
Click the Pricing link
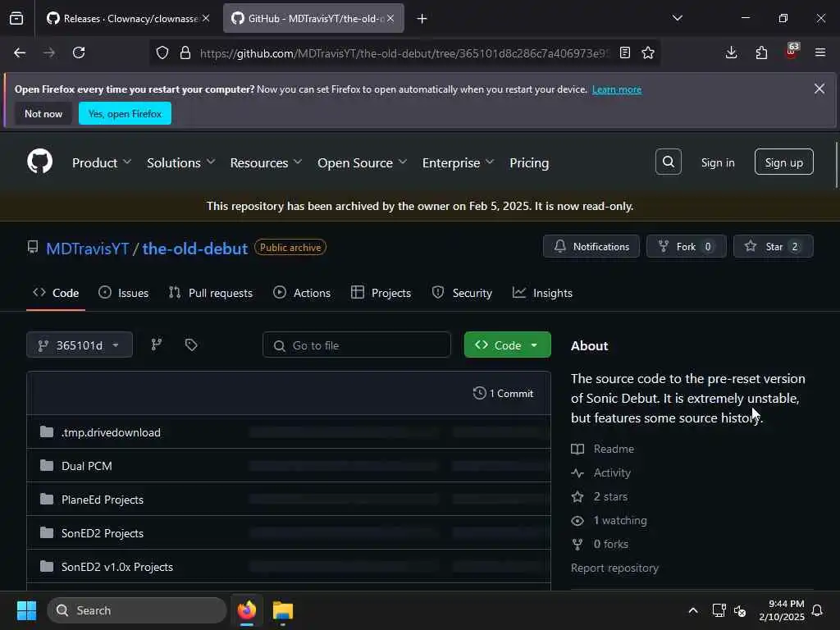pos(529,162)
